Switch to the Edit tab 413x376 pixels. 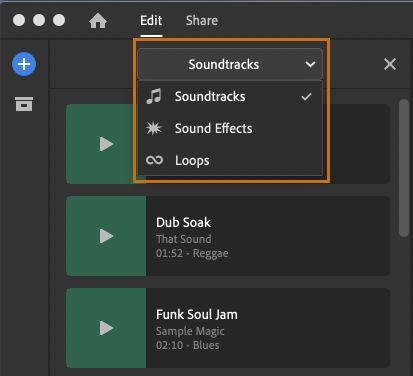tap(151, 21)
